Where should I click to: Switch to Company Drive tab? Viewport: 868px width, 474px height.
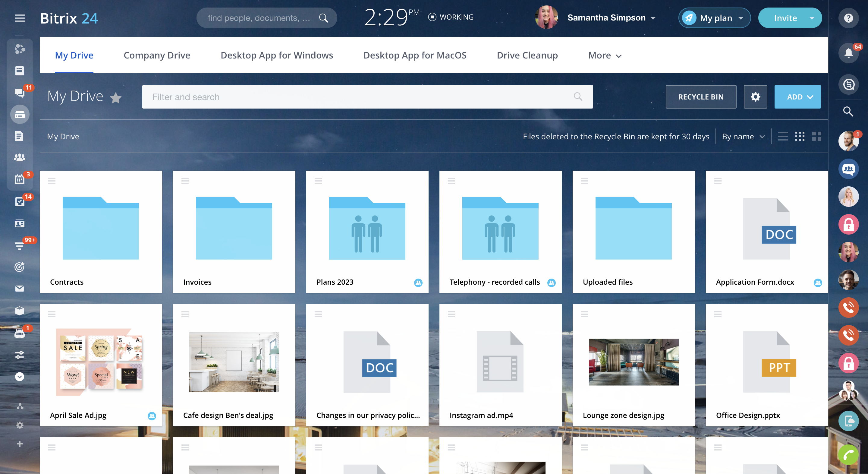coord(157,55)
